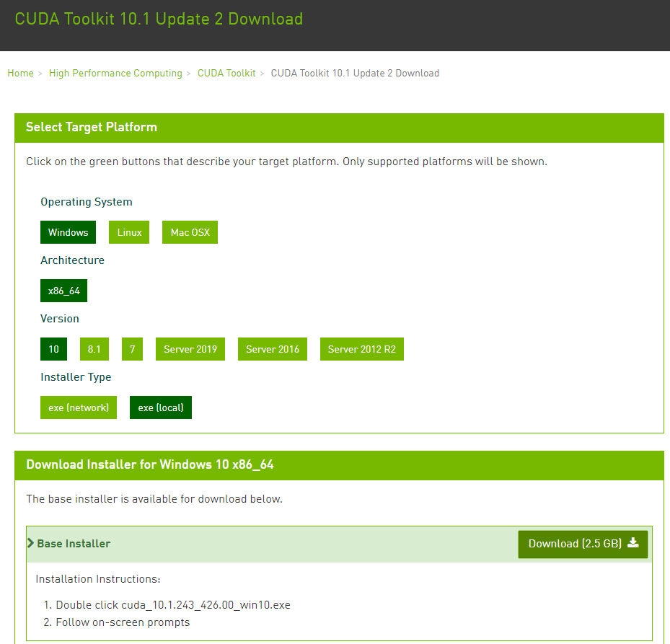Click the Base Installer heading text

pyautogui.click(x=74, y=544)
